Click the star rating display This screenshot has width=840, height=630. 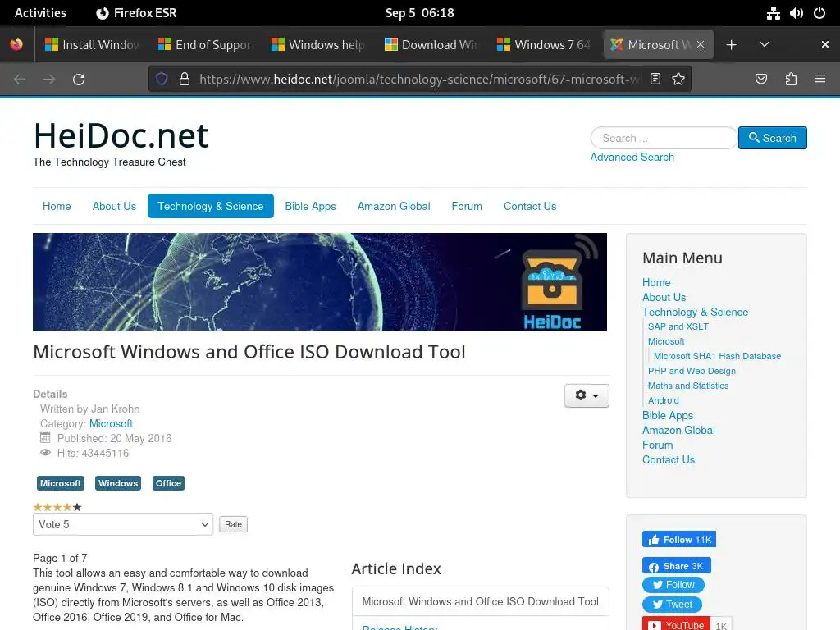[x=57, y=507]
